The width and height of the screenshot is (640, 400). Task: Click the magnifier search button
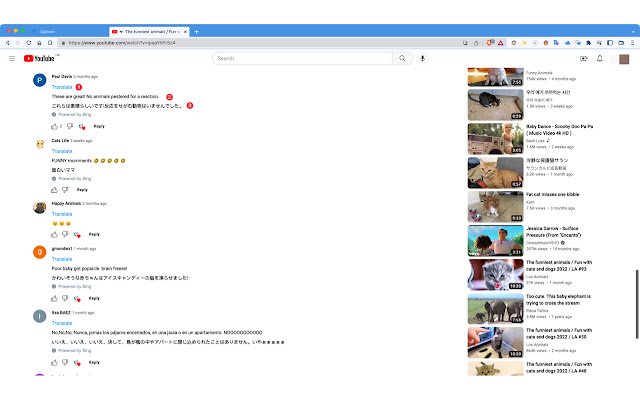[402, 58]
